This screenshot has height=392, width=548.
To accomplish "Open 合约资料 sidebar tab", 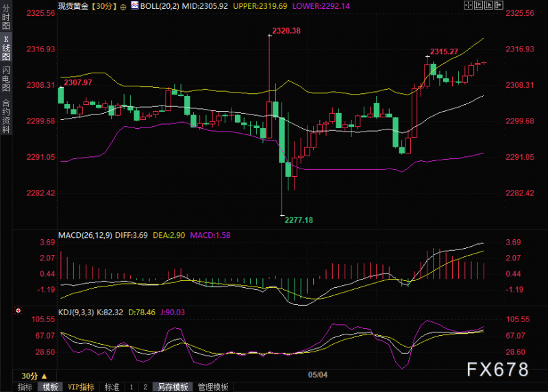I will coord(6,116).
